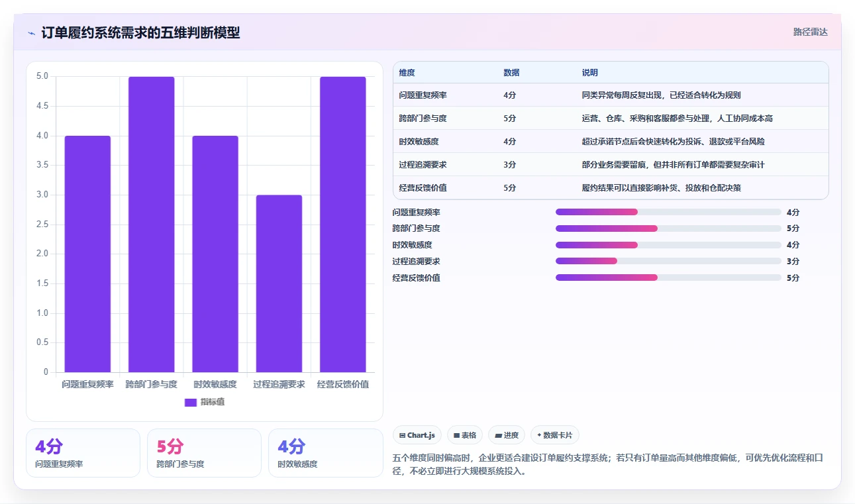
Task: Click the 订单履约系统需求的五维判断模型 title
Action: click(140, 33)
